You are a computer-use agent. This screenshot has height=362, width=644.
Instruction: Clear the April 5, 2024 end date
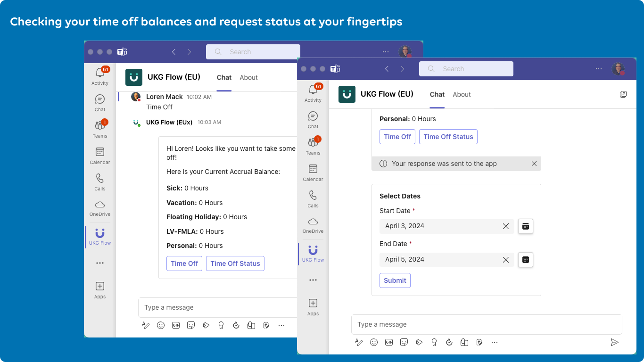click(506, 260)
